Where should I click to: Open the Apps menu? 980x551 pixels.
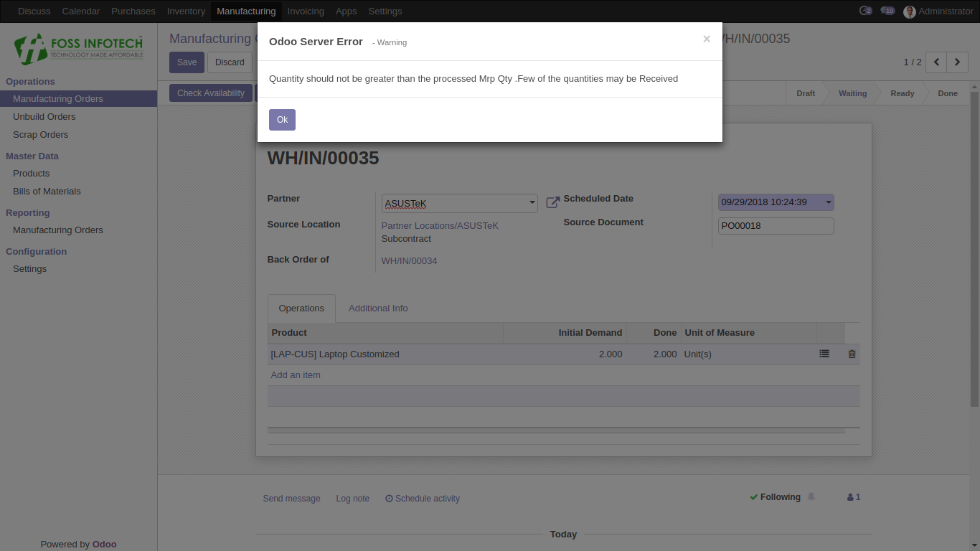click(x=347, y=11)
